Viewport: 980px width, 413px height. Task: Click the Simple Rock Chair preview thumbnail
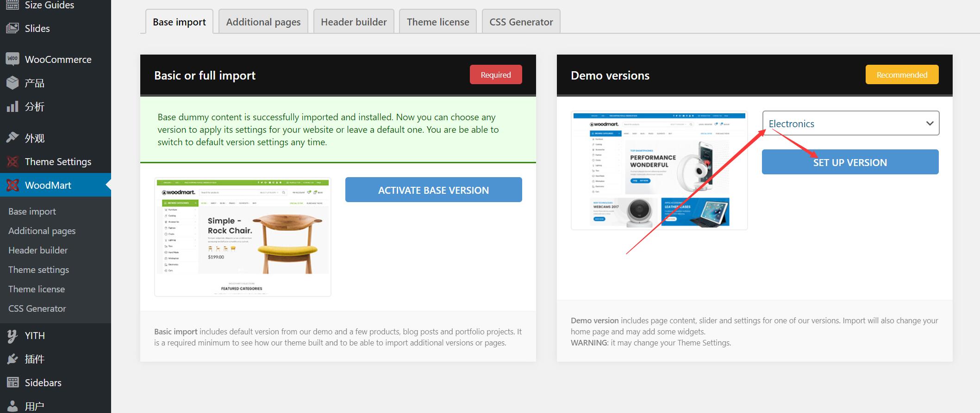click(243, 237)
